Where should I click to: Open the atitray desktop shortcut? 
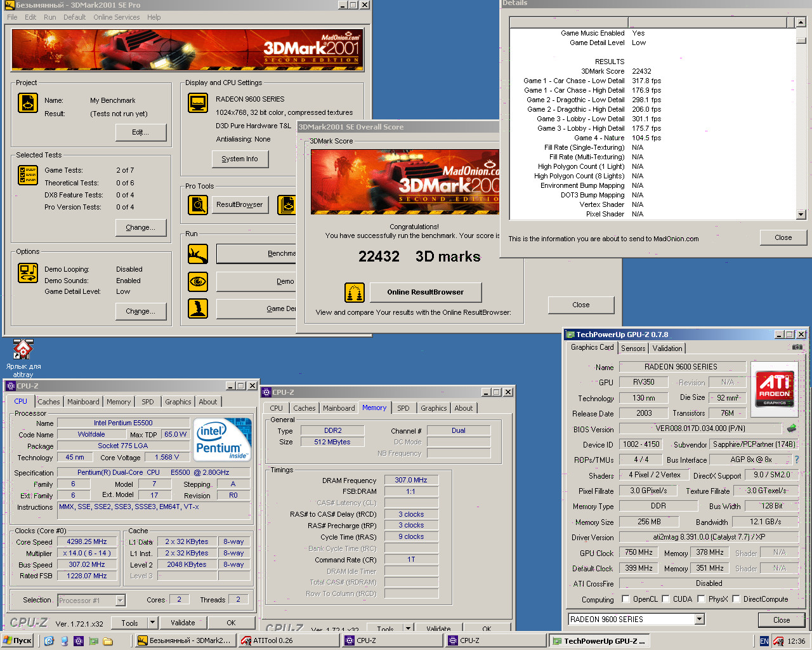[23, 358]
